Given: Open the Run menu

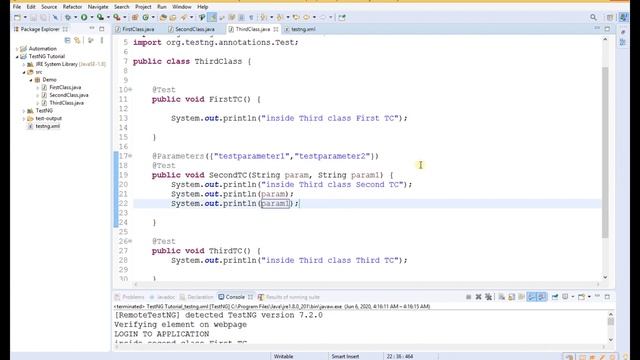Looking at the screenshot, I should point(162,7).
